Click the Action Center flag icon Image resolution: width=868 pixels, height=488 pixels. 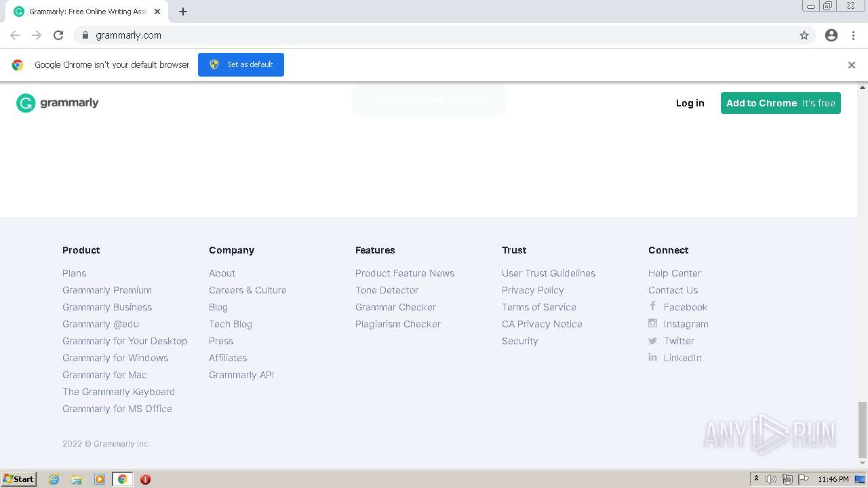click(x=804, y=479)
